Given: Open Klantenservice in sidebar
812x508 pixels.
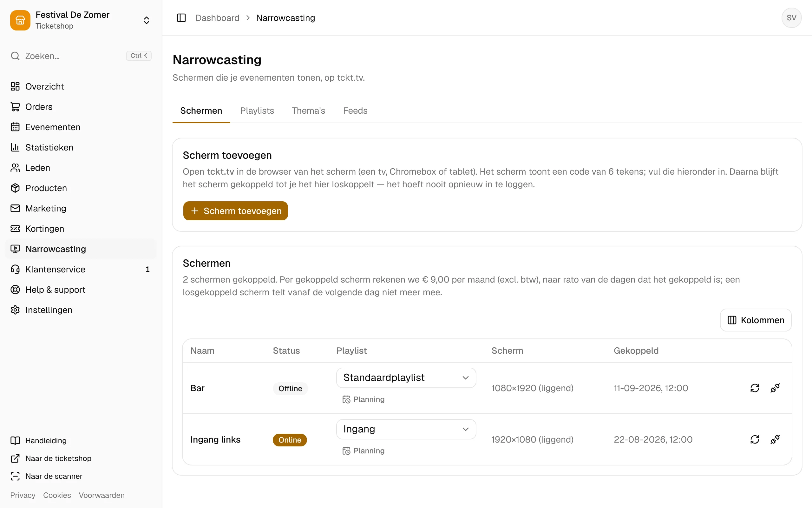Looking at the screenshot, I should pyautogui.click(x=81, y=270).
